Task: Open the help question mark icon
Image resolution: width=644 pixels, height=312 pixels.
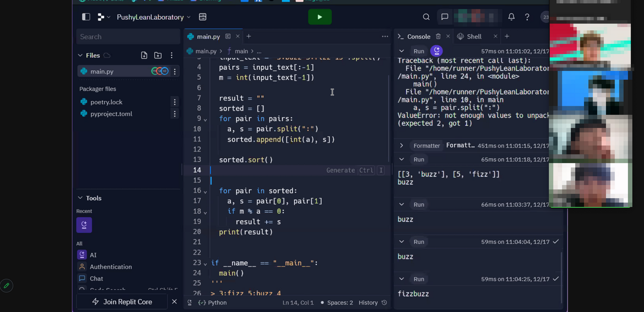Action: [528, 17]
